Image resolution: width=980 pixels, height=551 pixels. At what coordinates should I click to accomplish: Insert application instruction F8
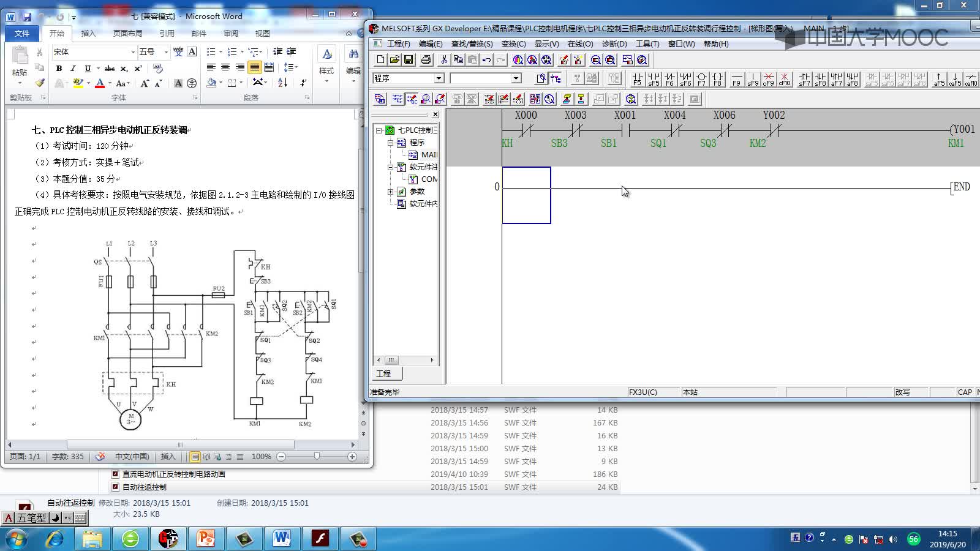click(717, 79)
